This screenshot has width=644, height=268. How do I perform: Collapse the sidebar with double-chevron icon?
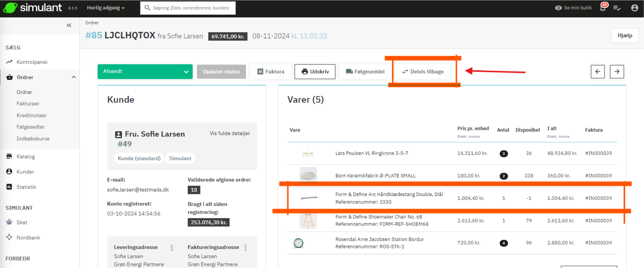click(x=69, y=25)
